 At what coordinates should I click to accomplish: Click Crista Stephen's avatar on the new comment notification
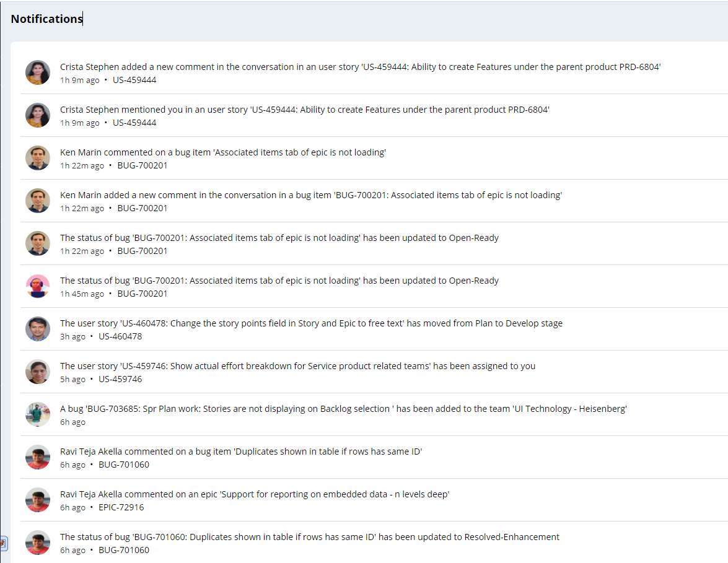38,72
